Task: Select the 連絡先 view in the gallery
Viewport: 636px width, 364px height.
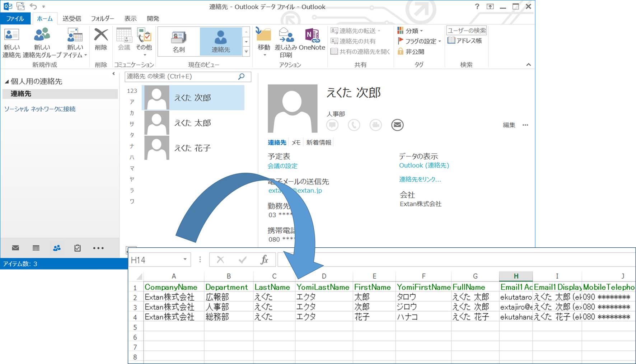Action: pyautogui.click(x=221, y=42)
